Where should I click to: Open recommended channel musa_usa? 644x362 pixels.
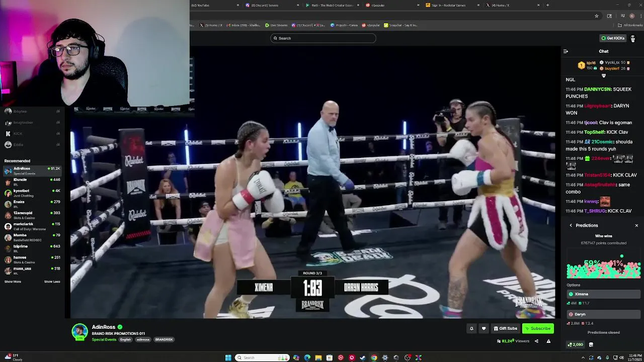32,270
